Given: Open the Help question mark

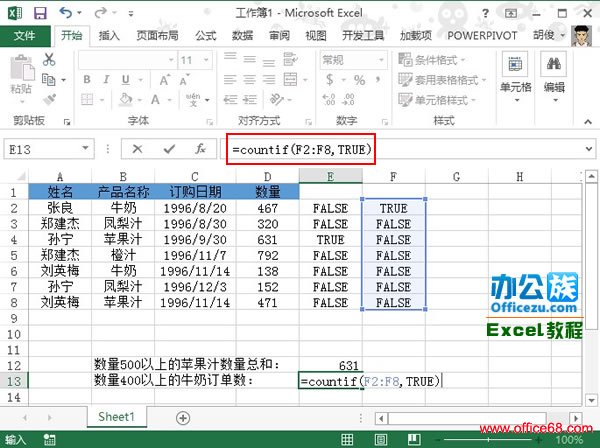Looking at the screenshot, I should 485,13.
